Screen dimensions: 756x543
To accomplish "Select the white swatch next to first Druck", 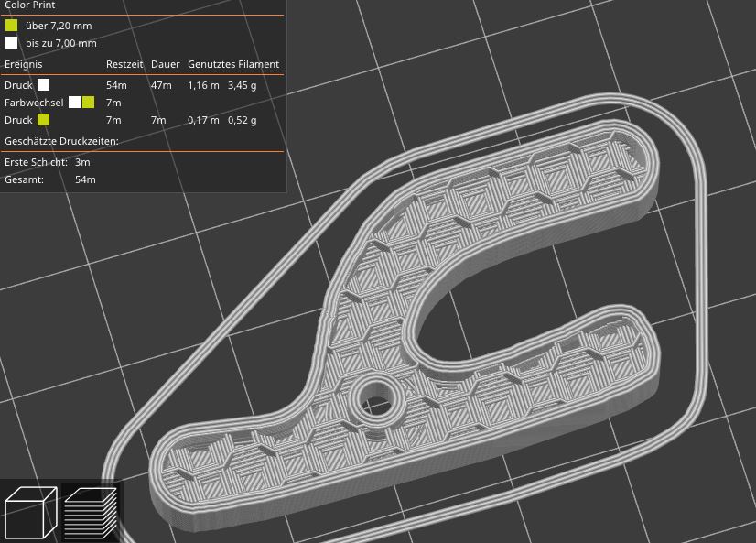I will coord(43,85).
